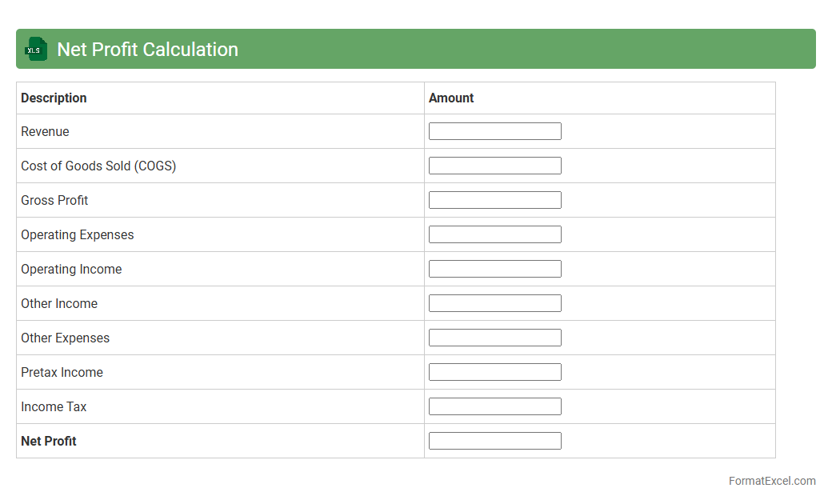Click the Operating Expenses input box
832x504 pixels.
(494, 234)
